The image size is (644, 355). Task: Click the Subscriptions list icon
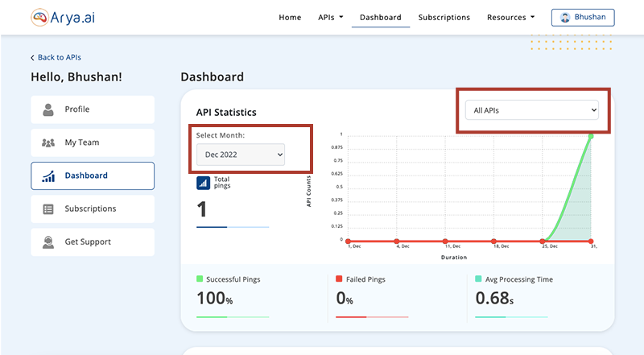[x=48, y=209]
